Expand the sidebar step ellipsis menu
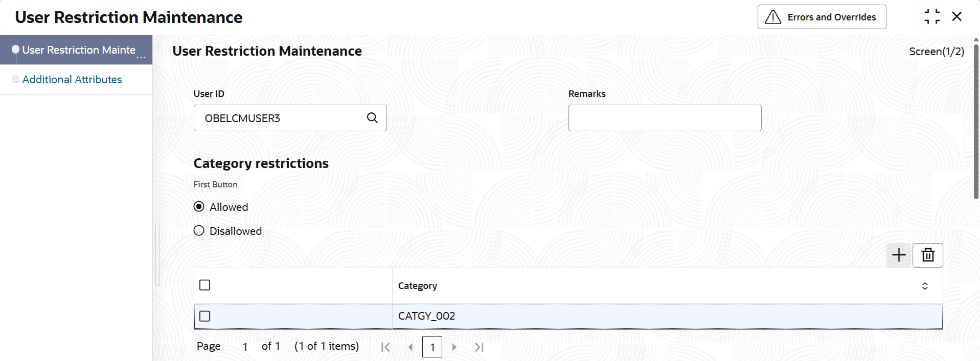 click(141, 57)
